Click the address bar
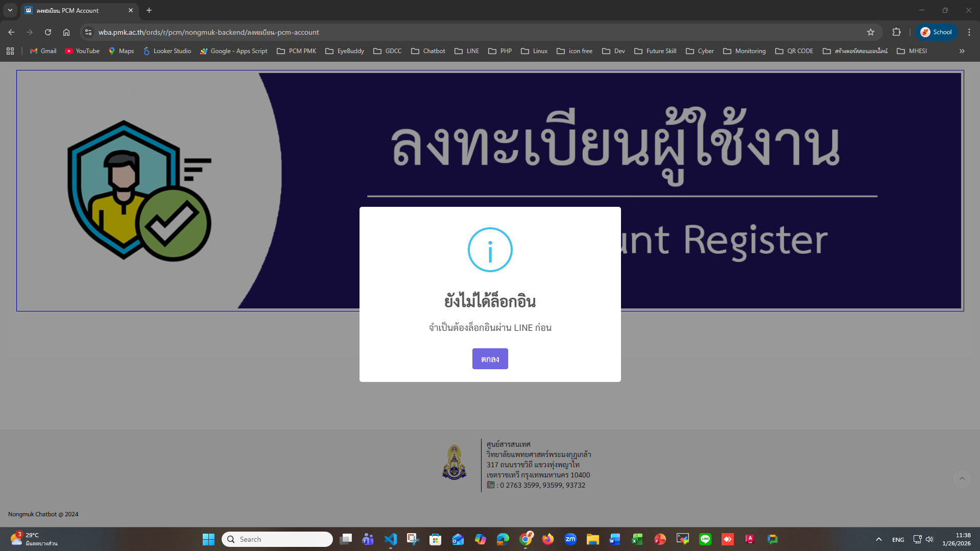The width and height of the screenshot is (980, 551). click(x=306, y=32)
